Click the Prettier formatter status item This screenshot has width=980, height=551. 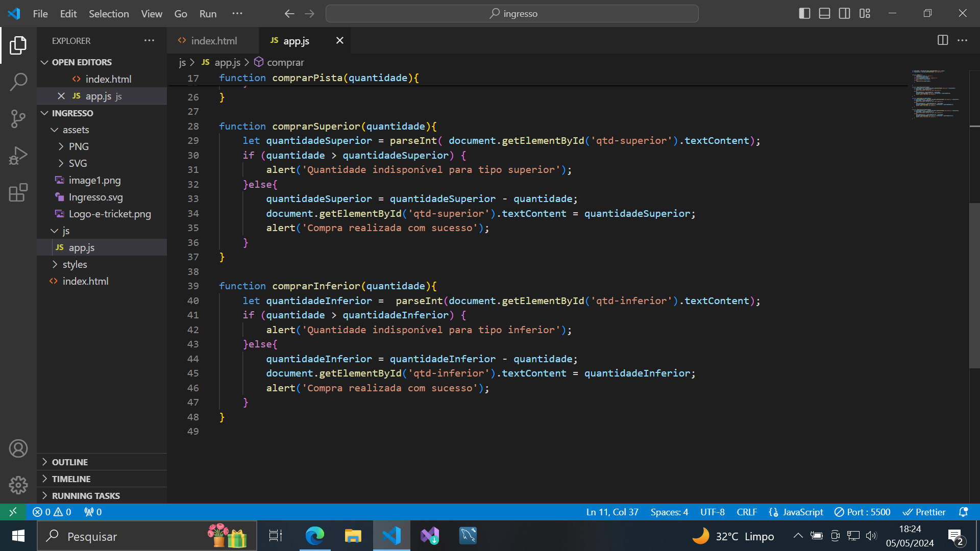tap(924, 512)
